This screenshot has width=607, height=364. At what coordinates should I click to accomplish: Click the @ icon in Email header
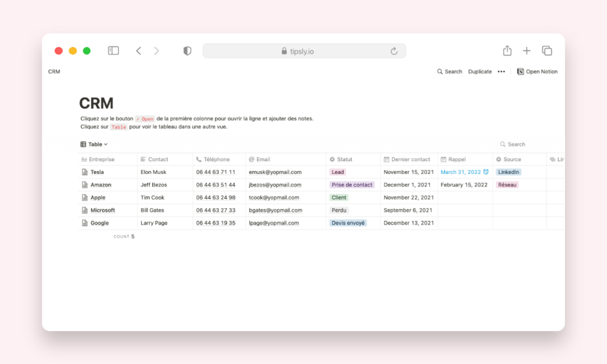(x=252, y=159)
